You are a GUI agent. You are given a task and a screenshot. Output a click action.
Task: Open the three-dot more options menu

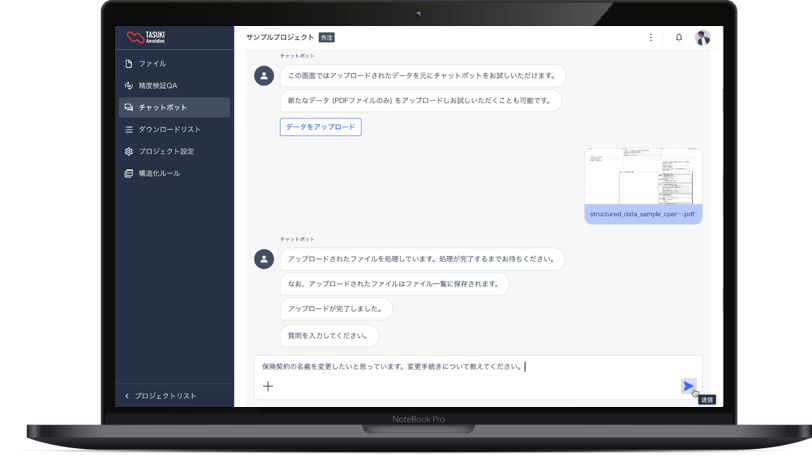click(x=650, y=37)
